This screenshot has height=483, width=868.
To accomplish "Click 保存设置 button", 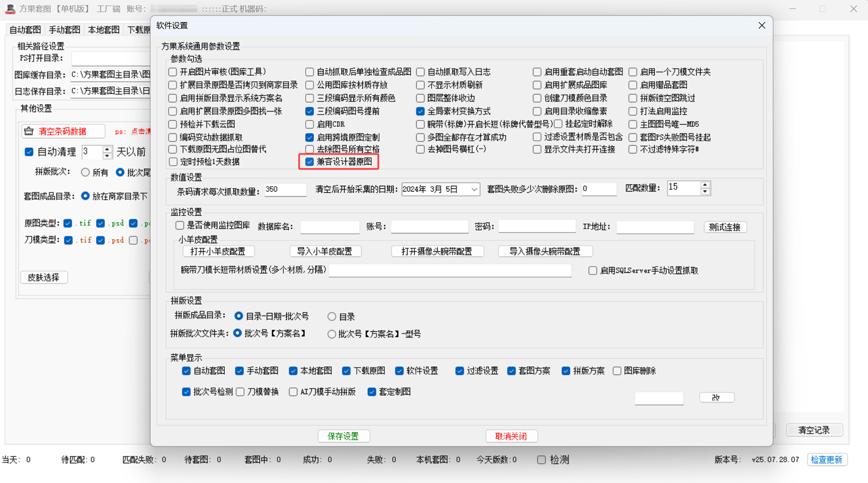I will pyautogui.click(x=343, y=436).
